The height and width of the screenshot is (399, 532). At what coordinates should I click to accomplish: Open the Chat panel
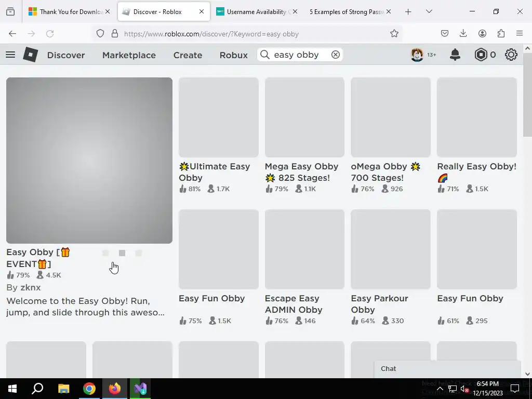447,369
